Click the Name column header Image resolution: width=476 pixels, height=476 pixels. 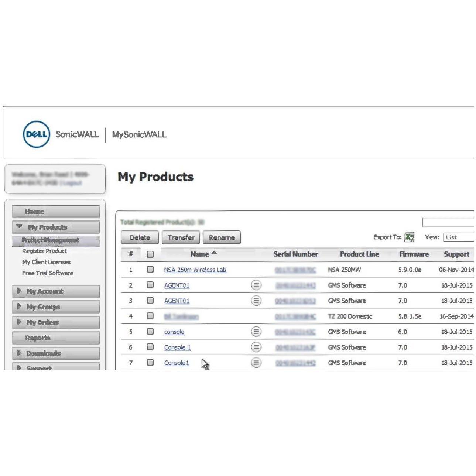tap(200, 254)
